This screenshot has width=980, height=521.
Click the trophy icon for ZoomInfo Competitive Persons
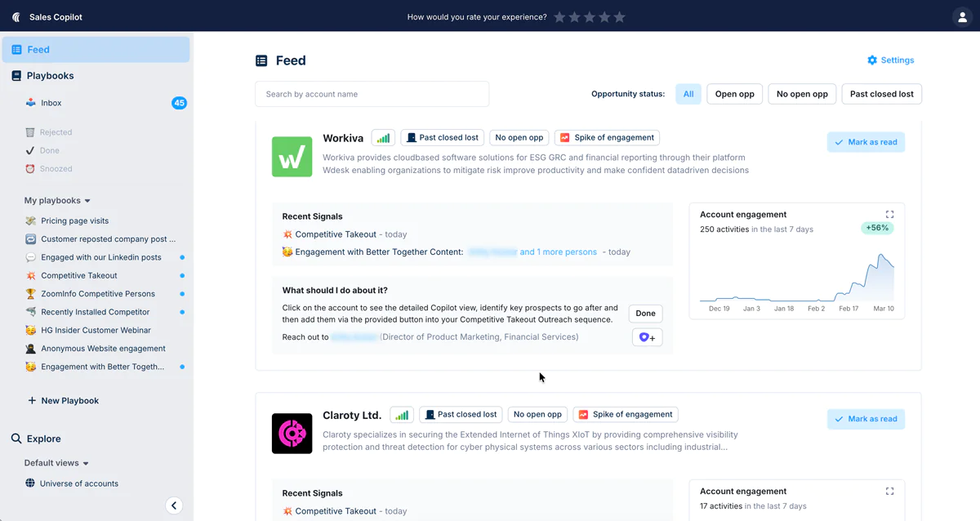[x=30, y=294]
